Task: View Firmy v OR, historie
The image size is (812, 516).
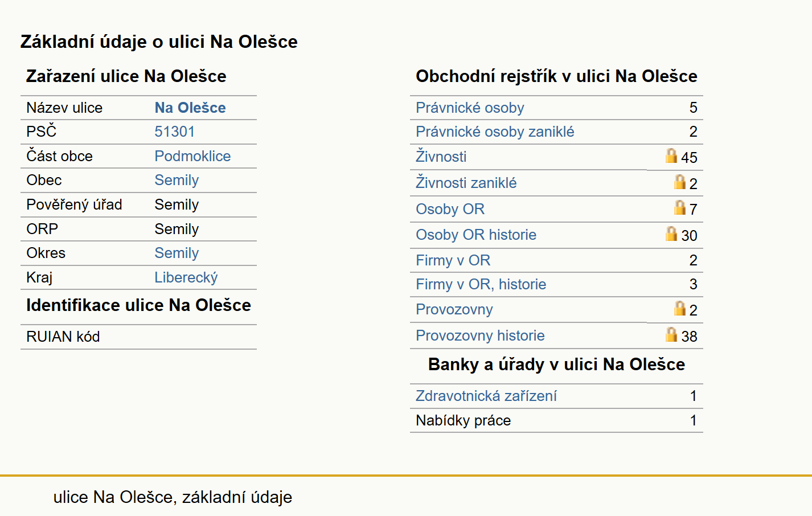Action: [481, 284]
